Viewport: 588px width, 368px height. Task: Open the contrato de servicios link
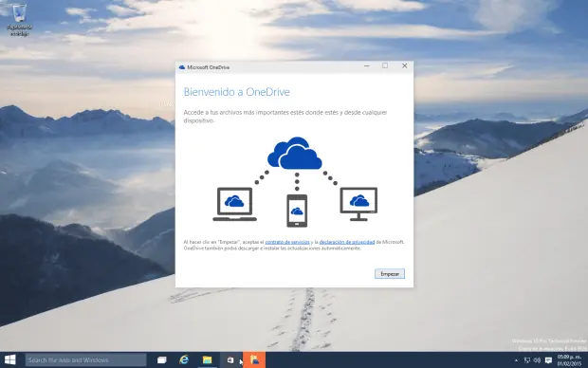[x=287, y=242]
